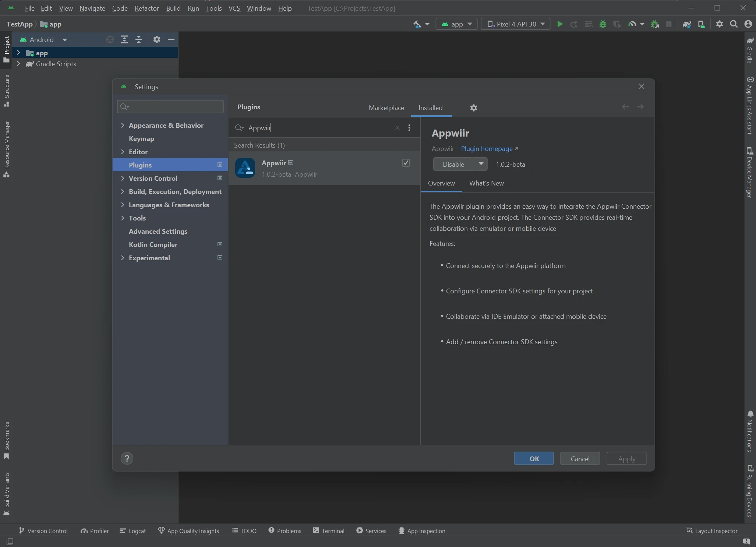Toggle the Gradle tool window

point(750,50)
